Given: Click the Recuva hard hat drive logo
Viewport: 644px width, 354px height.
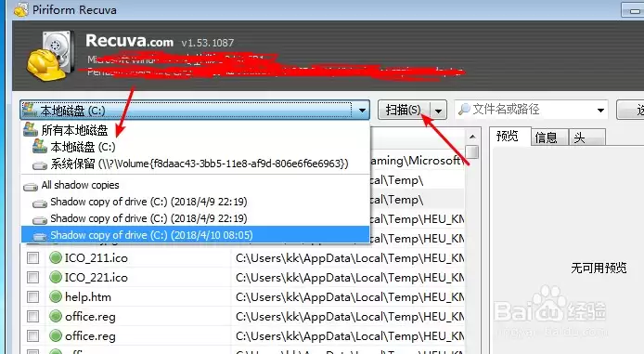Looking at the screenshot, I should tap(50, 57).
